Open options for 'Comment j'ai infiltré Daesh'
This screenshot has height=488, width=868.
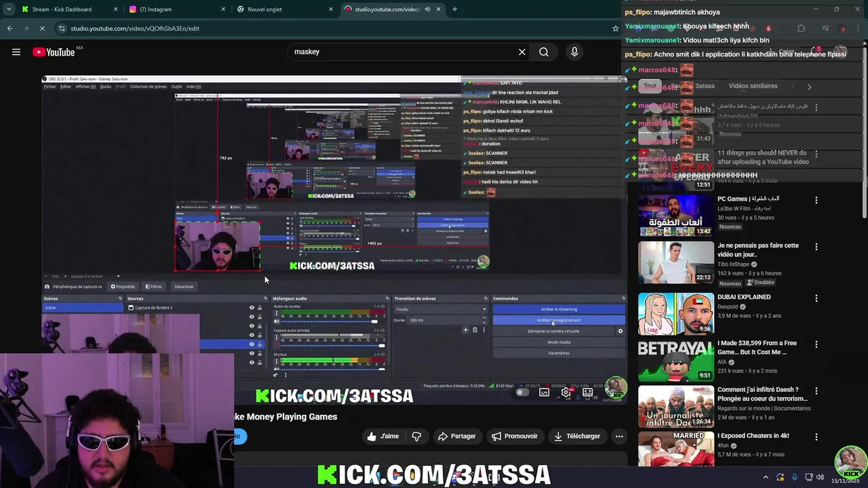pos(816,391)
